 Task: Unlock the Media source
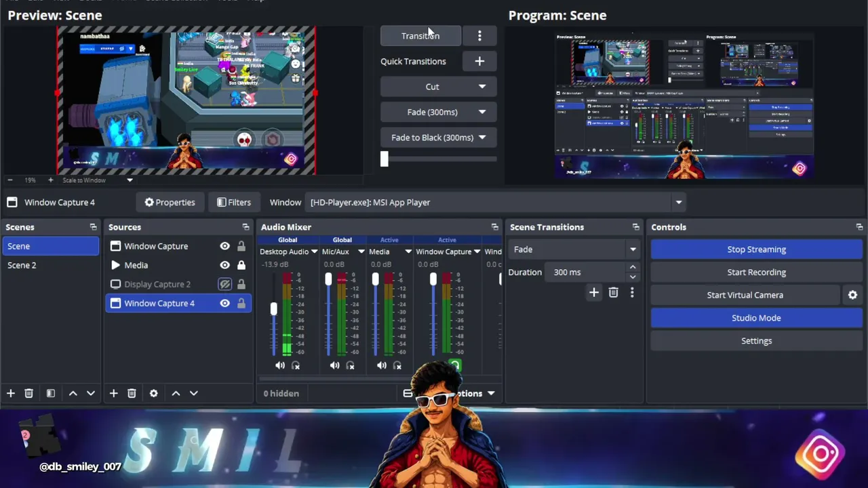[241, 265]
